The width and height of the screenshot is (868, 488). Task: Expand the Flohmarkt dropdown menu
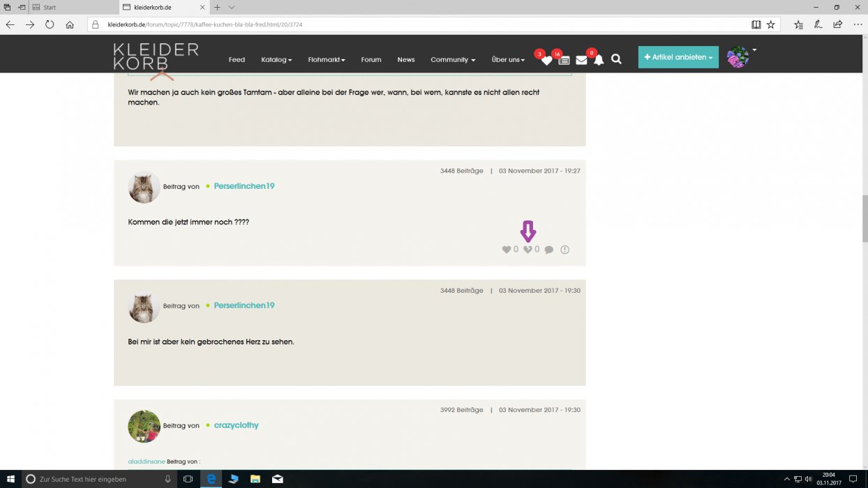(326, 60)
